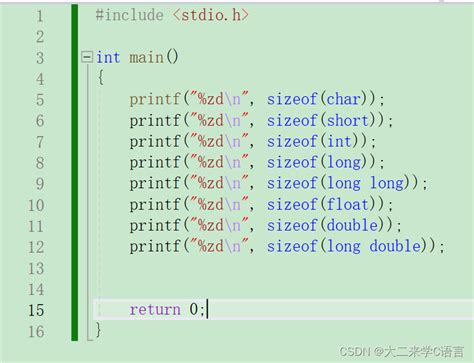Image resolution: width=474 pixels, height=363 pixels.
Task: Click the opening brace on line 4
Action: [100, 78]
